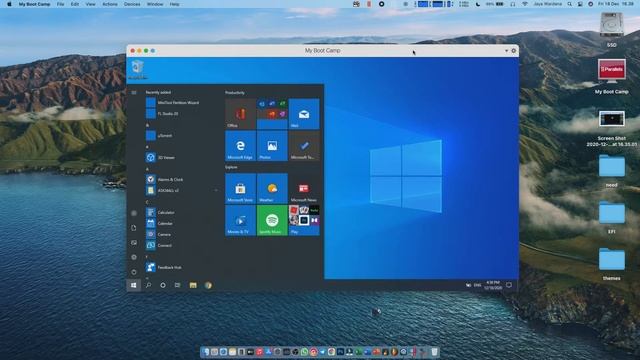Open Finder in the Dock
The image size is (640, 360).
[x=205, y=351]
